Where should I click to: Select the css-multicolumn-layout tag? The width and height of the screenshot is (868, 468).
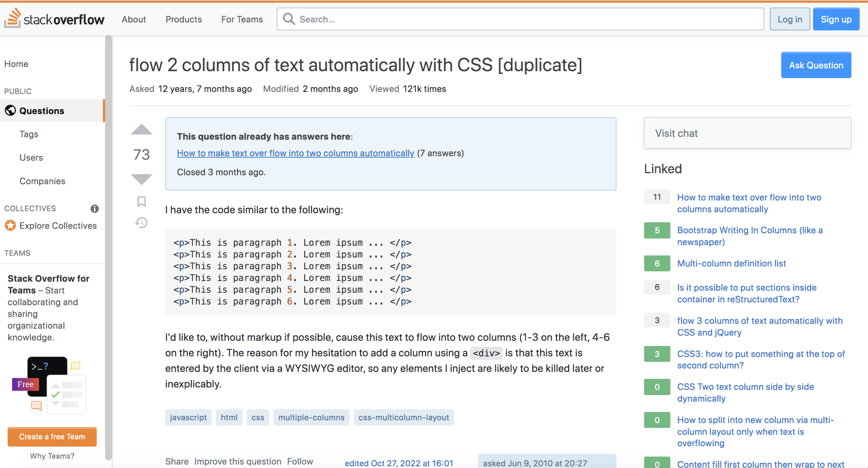pyautogui.click(x=403, y=417)
